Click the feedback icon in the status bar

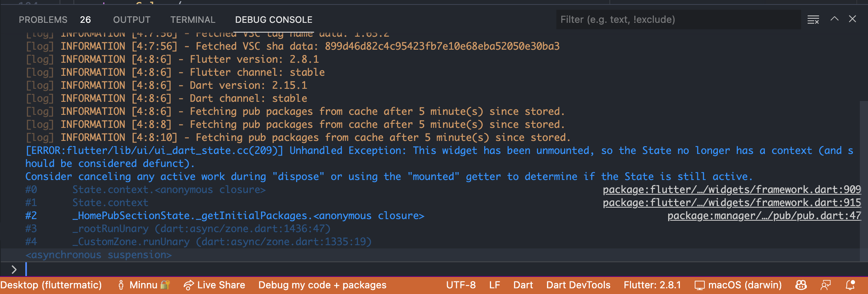827,285
